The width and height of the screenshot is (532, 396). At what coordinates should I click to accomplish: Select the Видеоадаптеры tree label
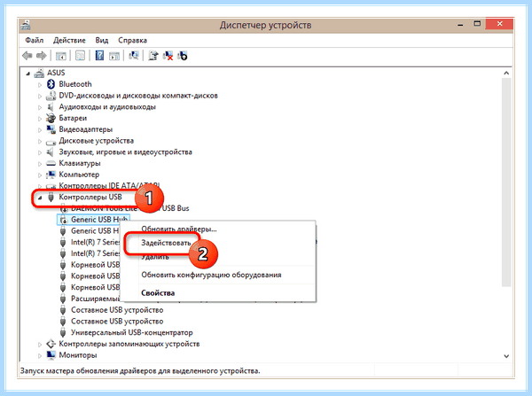click(x=85, y=129)
